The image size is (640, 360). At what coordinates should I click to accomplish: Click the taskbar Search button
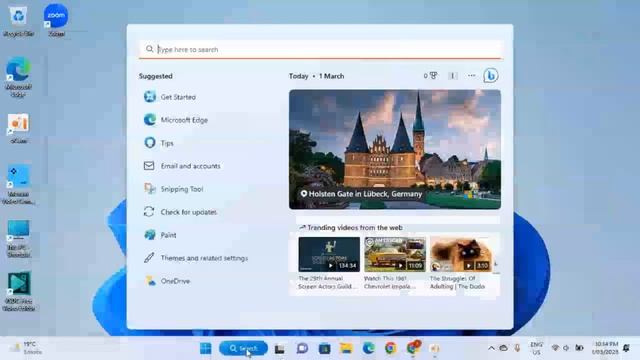click(x=243, y=348)
